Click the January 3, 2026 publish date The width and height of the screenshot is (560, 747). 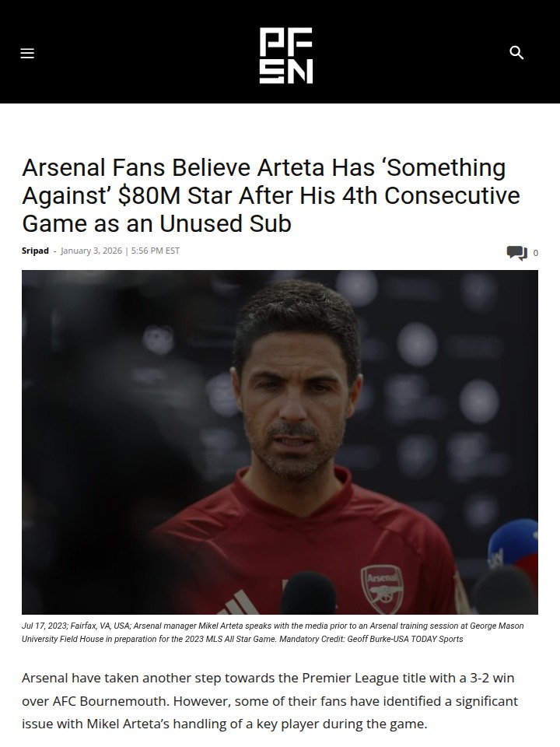(x=92, y=251)
